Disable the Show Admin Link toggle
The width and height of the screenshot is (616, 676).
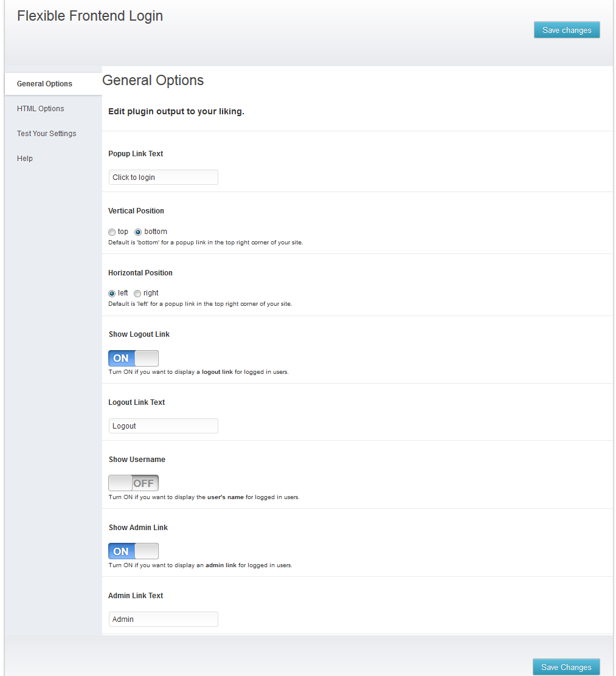(133, 551)
